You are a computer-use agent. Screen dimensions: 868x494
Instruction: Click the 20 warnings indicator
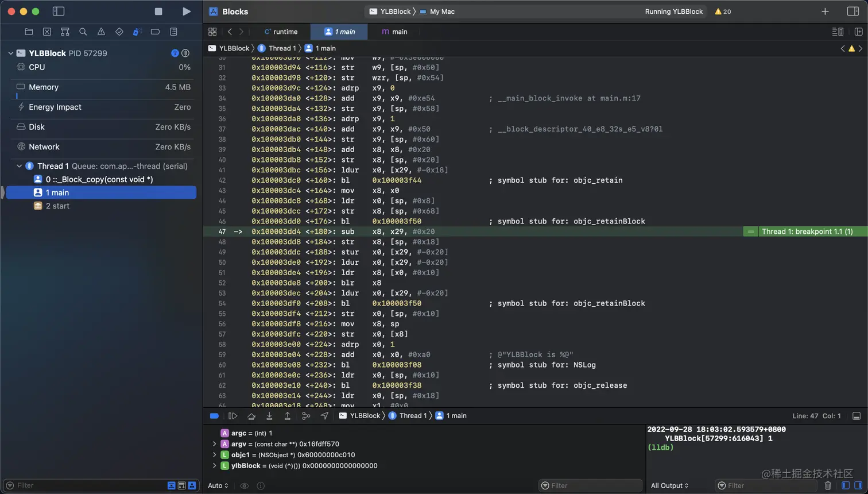pos(723,11)
